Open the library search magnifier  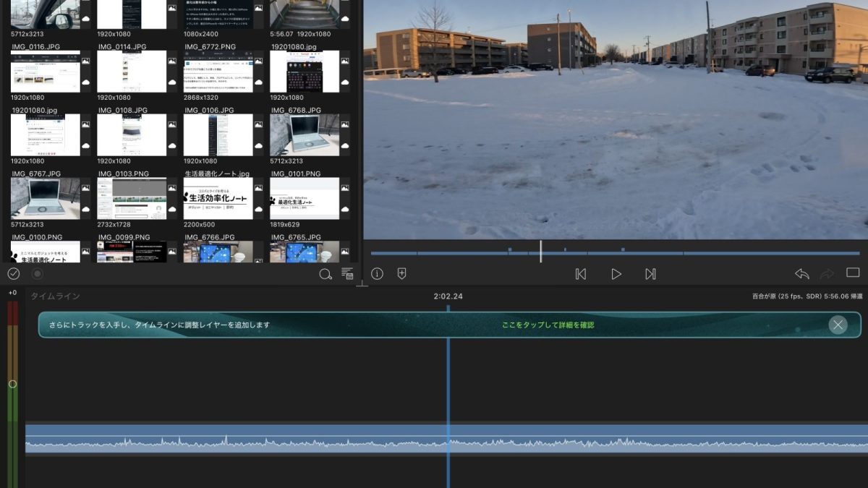(x=325, y=274)
